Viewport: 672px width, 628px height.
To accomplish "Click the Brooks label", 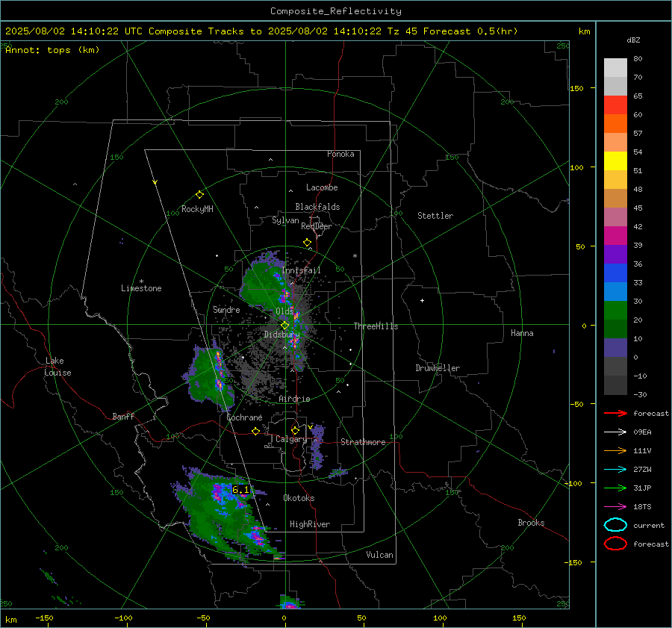I will [531, 523].
